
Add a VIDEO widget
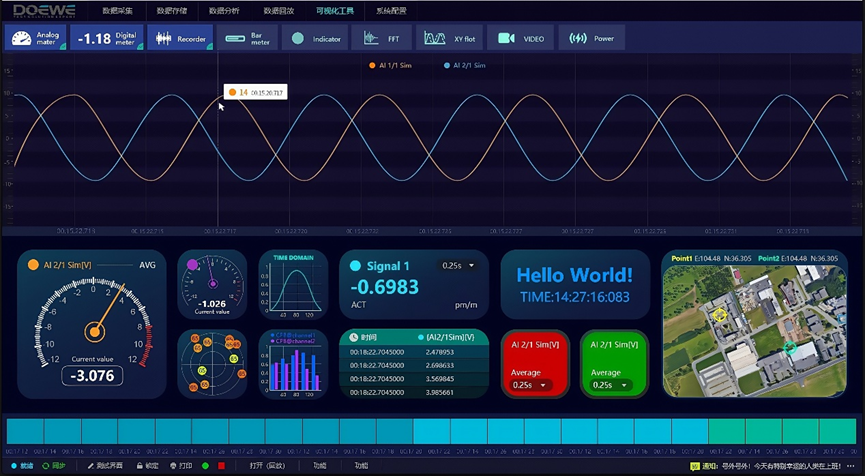(521, 38)
